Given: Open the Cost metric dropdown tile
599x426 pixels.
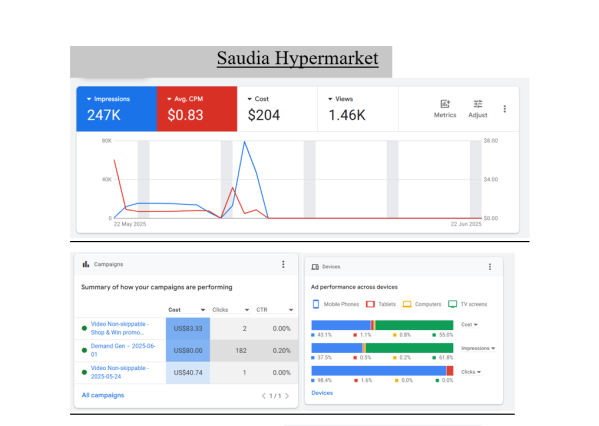Looking at the screenshot, I should click(277, 109).
